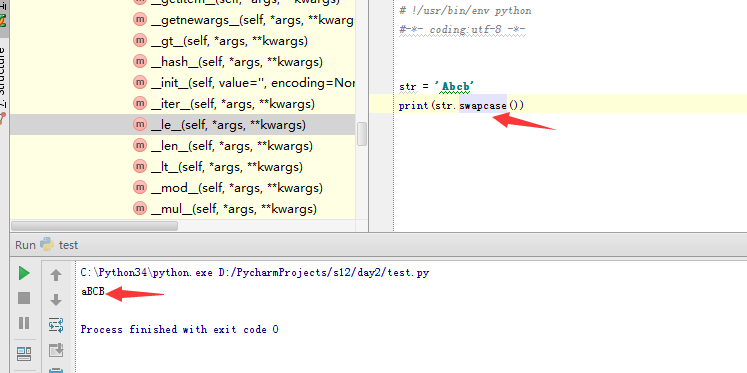Select __iter__(self, *args, **kwargs) entry
Screen dimensions: 747x373
[x=232, y=104]
